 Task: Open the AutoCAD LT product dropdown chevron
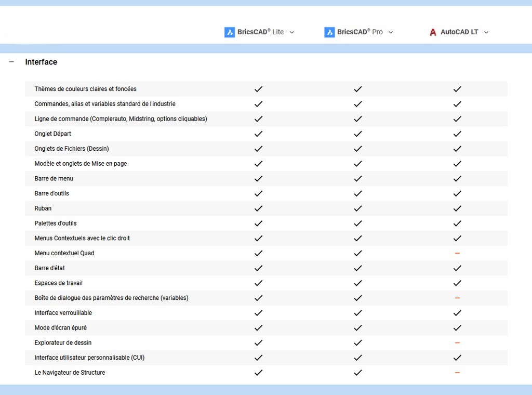point(486,32)
